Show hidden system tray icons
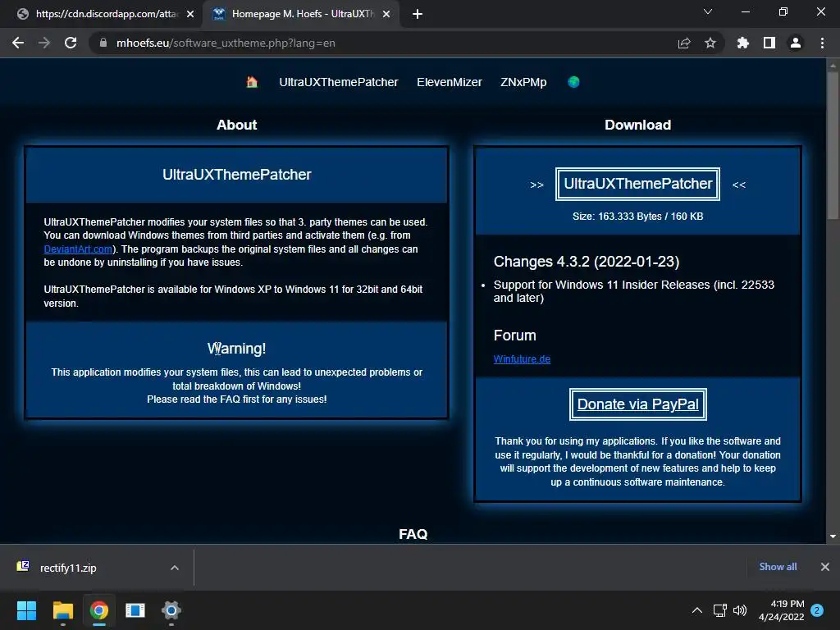Image resolution: width=840 pixels, height=630 pixels. point(697,610)
